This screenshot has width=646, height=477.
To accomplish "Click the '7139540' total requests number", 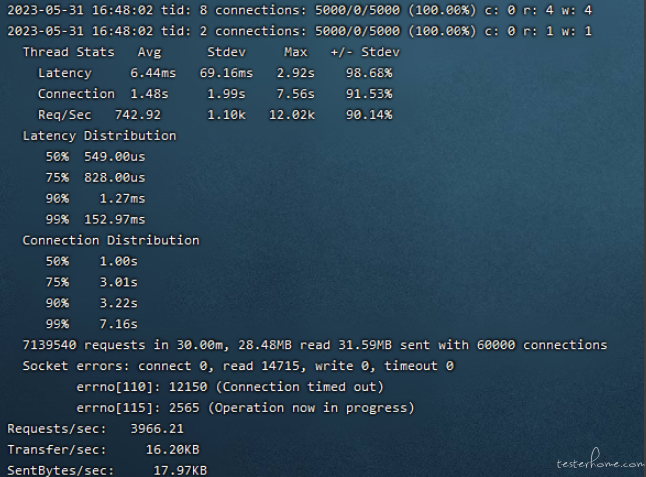I will point(49,345).
